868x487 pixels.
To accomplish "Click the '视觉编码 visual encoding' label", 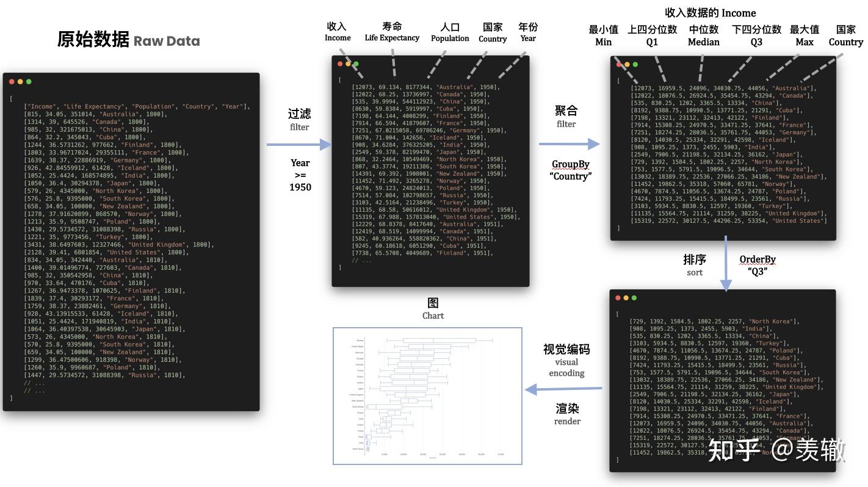I will [566, 361].
